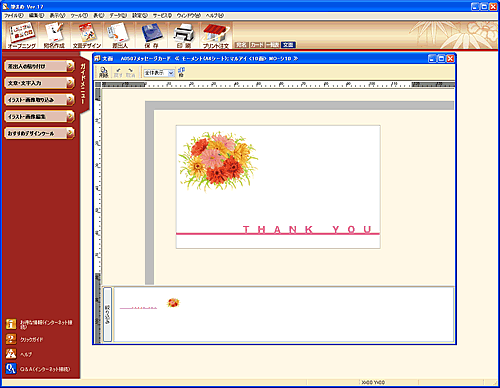Collapse the ガイドメニュー vertical tab

point(83,83)
